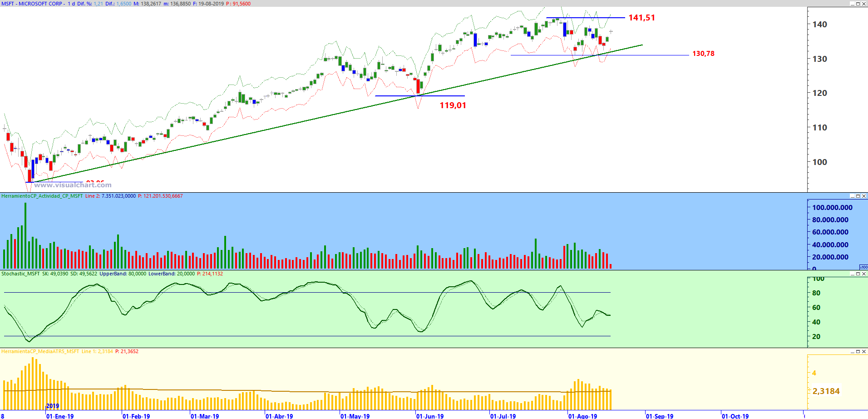Click the 80.000.000 volume axis label

pyautogui.click(x=830, y=220)
